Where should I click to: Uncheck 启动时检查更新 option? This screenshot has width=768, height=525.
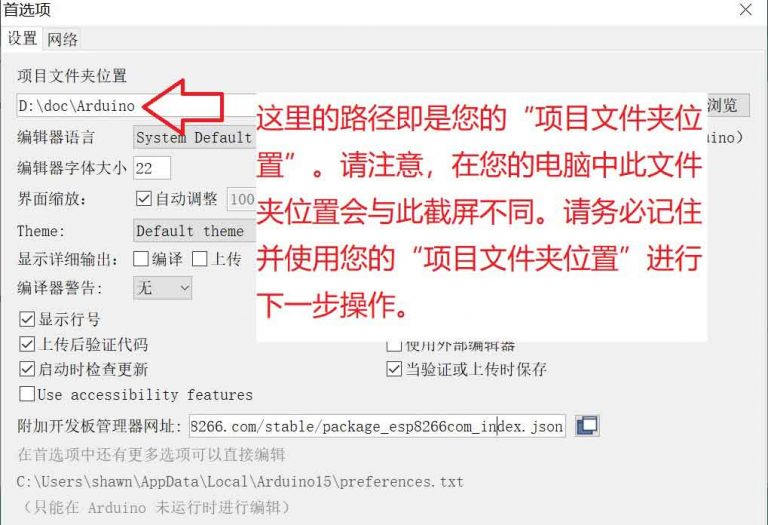(27, 369)
